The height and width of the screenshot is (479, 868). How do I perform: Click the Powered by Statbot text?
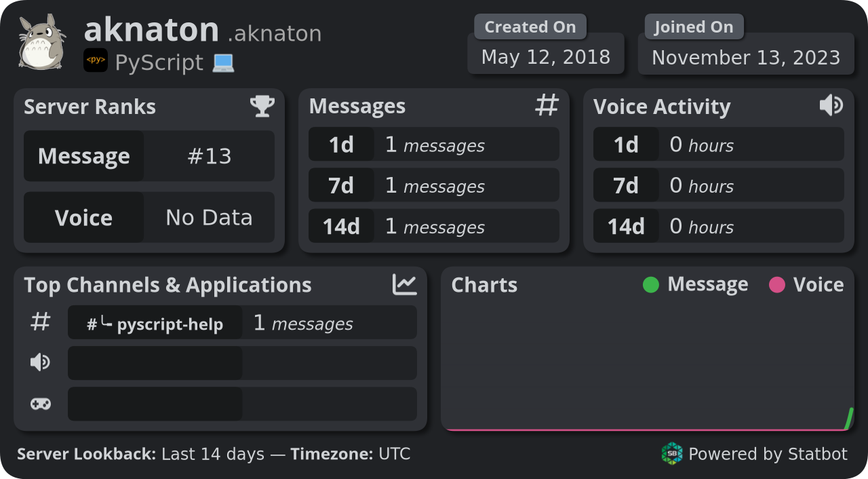tap(768, 454)
